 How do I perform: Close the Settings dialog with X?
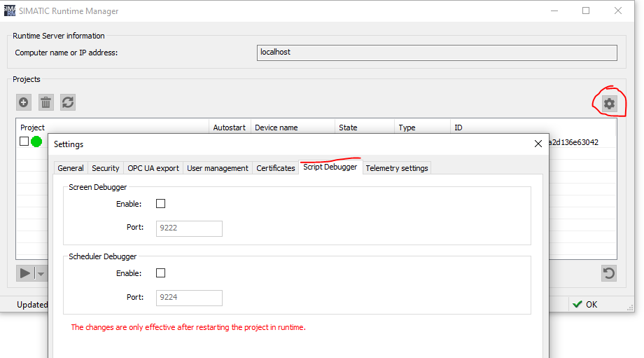pos(538,144)
